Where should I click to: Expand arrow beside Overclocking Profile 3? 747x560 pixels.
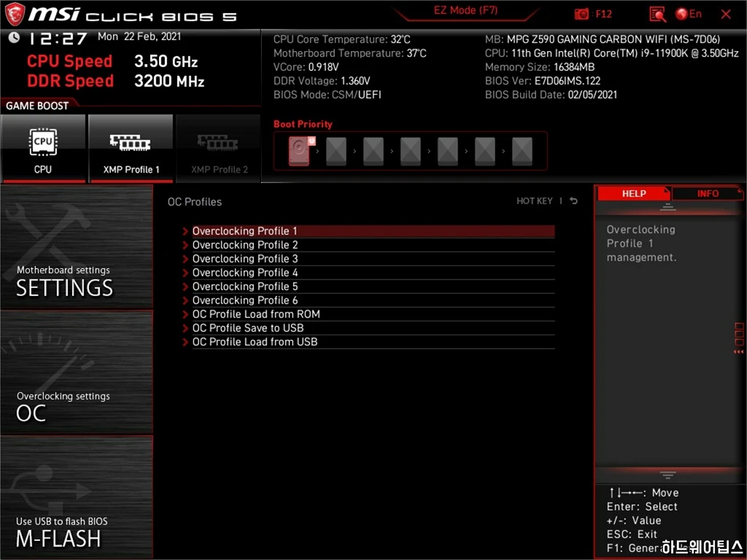tap(185, 259)
